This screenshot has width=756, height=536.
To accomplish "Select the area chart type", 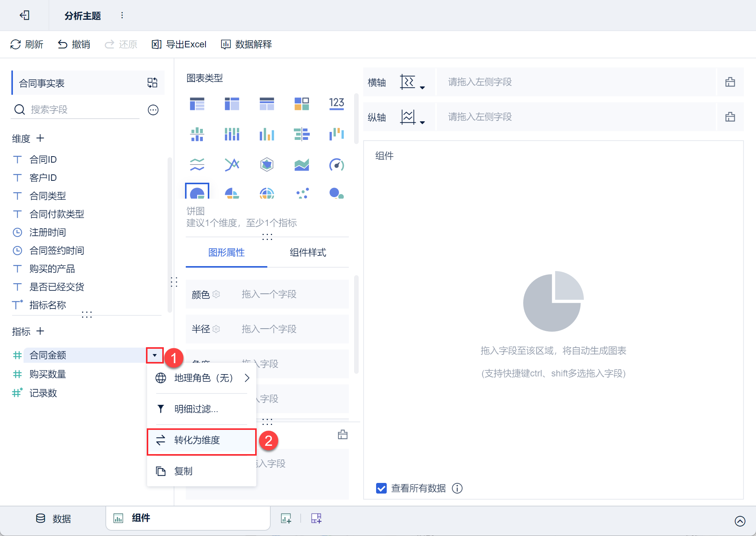I will click(x=302, y=165).
